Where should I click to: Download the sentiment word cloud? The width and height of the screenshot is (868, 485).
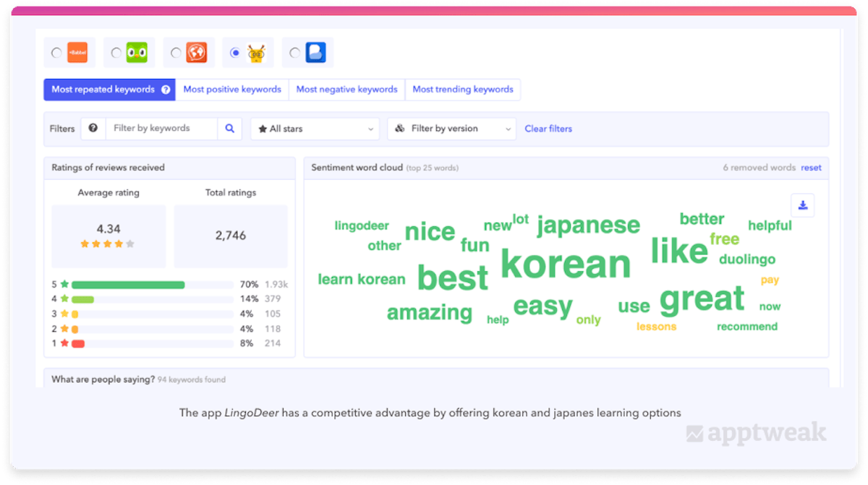point(802,205)
